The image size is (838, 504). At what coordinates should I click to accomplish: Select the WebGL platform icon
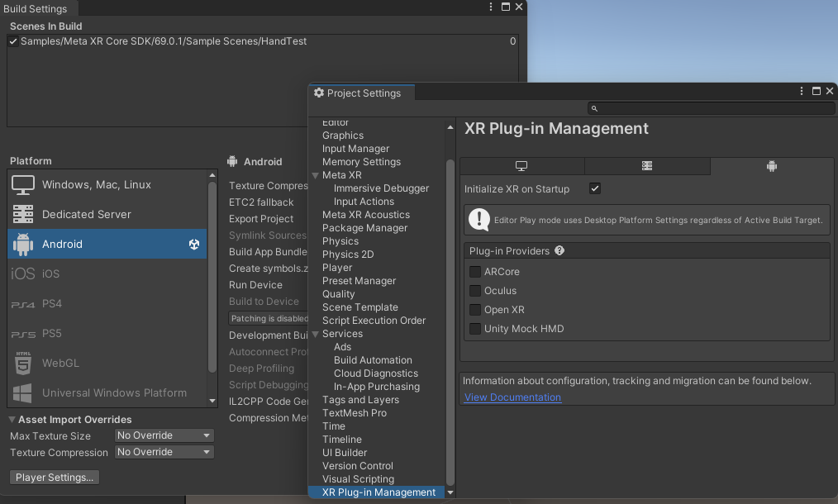(x=20, y=363)
